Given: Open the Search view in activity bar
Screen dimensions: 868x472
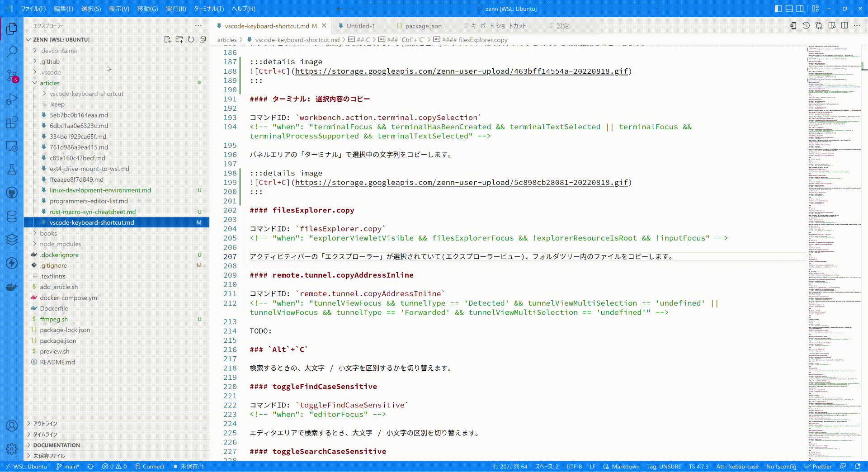Looking at the screenshot, I should (x=12, y=52).
